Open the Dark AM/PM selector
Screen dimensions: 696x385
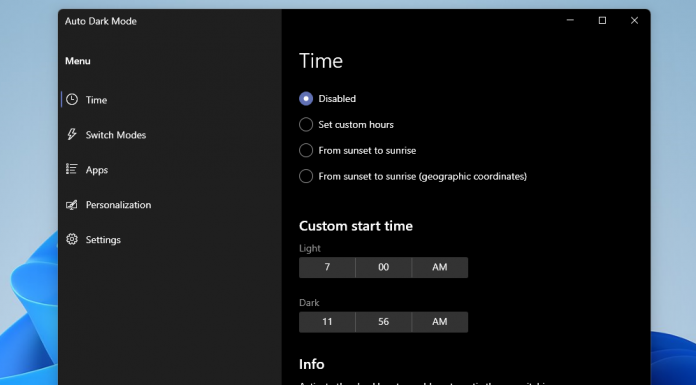tap(440, 322)
